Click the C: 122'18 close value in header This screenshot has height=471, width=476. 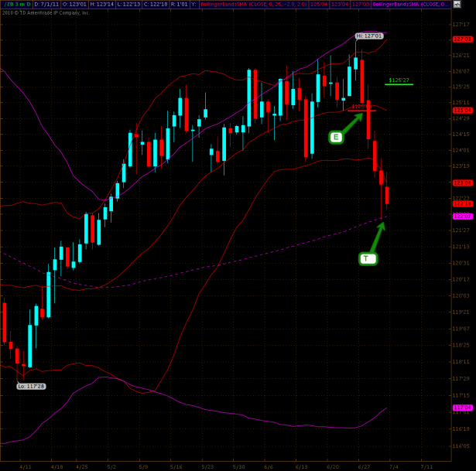point(155,4)
